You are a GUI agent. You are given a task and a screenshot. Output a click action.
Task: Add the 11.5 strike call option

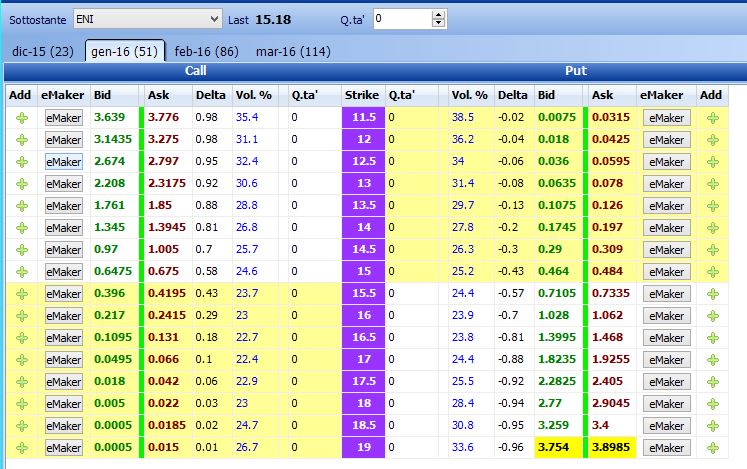[22, 118]
